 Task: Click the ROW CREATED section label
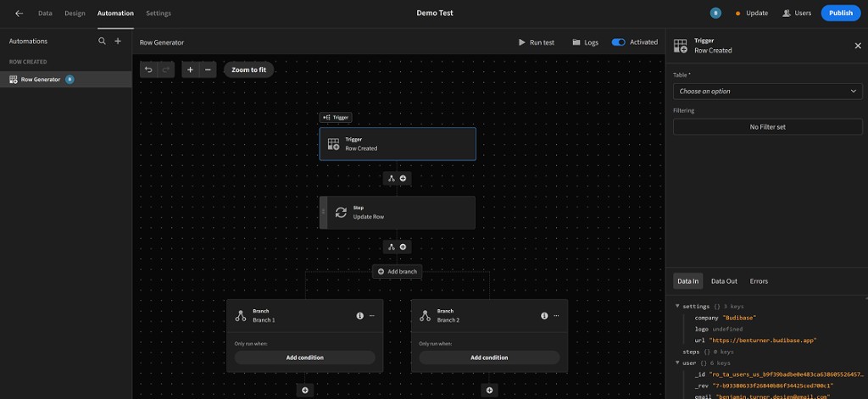pyautogui.click(x=28, y=62)
